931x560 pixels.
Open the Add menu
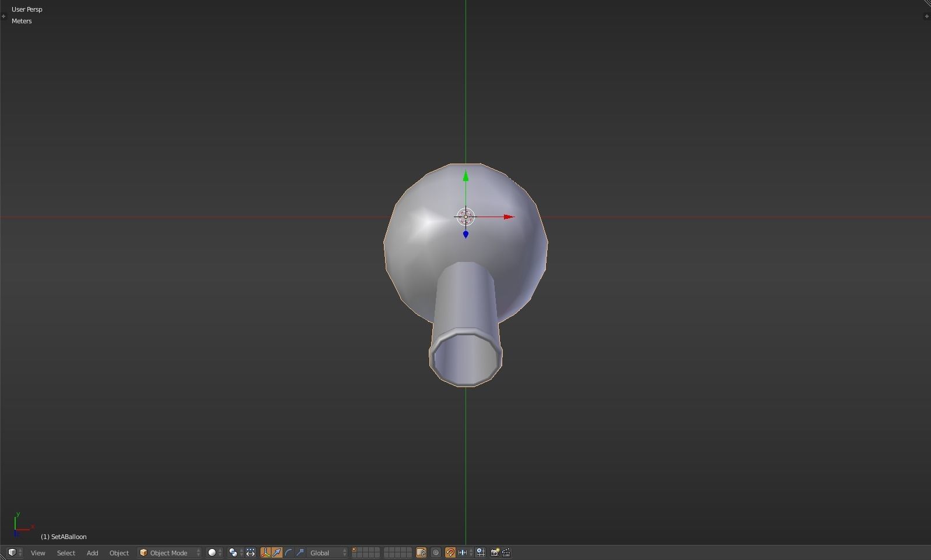click(x=92, y=553)
